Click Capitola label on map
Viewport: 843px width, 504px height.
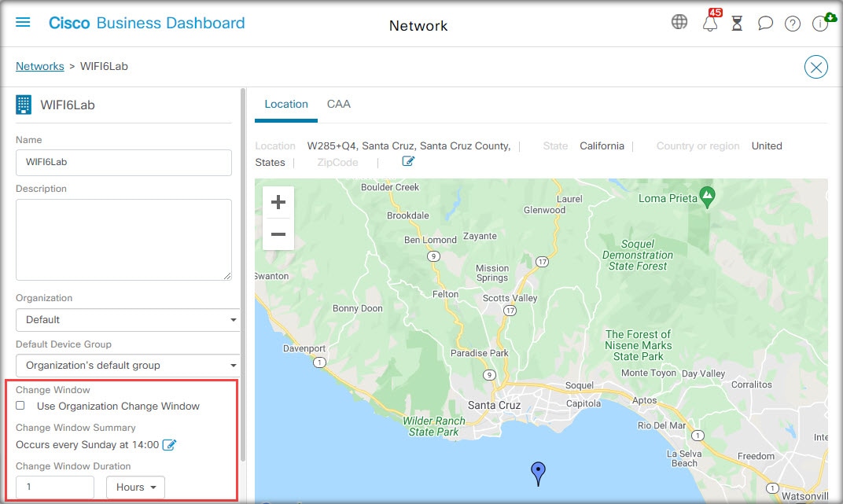pyautogui.click(x=583, y=403)
